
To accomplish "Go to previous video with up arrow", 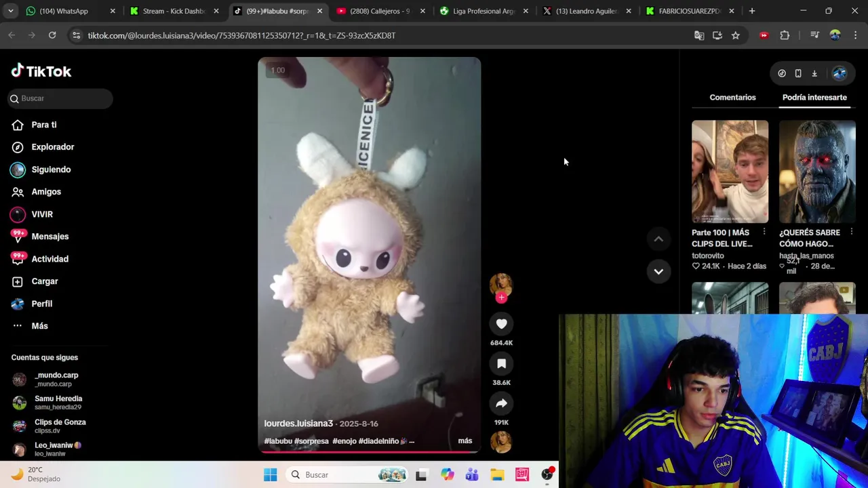I will coord(658,239).
